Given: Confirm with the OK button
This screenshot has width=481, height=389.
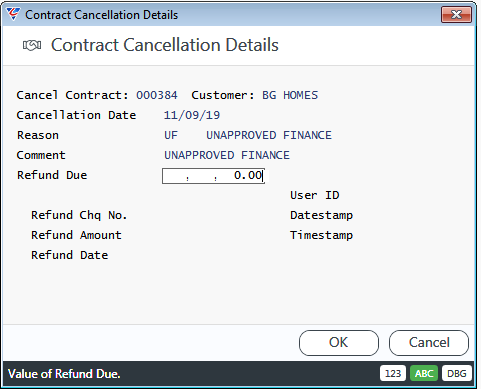Looking at the screenshot, I should coord(339,343).
